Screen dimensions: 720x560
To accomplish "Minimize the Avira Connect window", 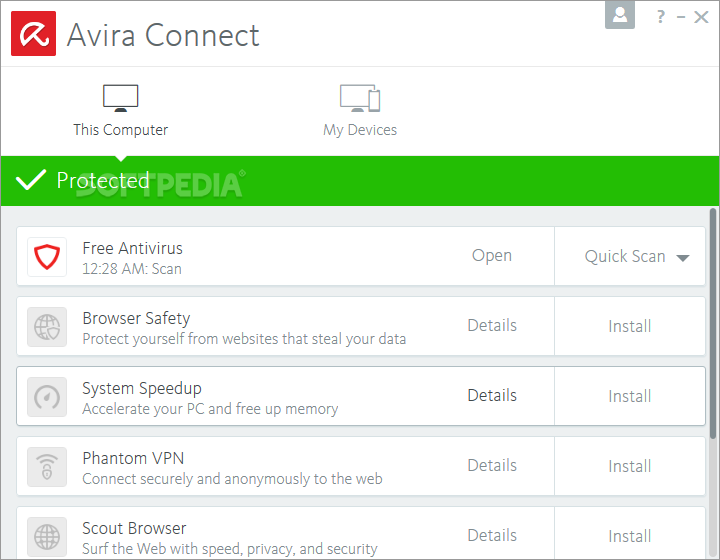I will (681, 17).
